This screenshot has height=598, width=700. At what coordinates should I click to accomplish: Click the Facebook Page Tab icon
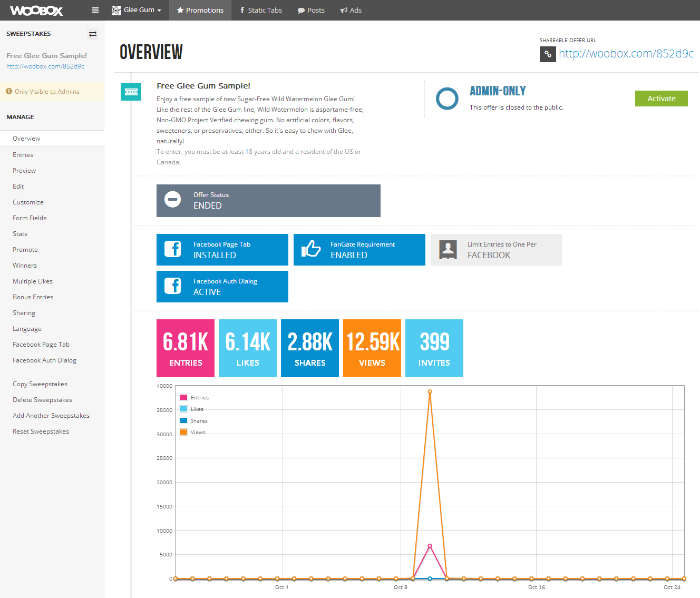pyautogui.click(x=173, y=249)
